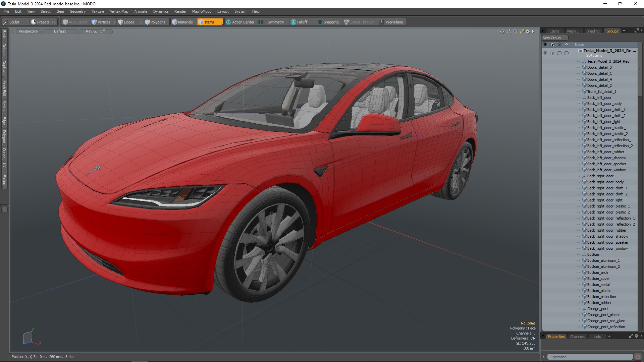Tick the second checkbox in Tesla group row

click(567, 53)
